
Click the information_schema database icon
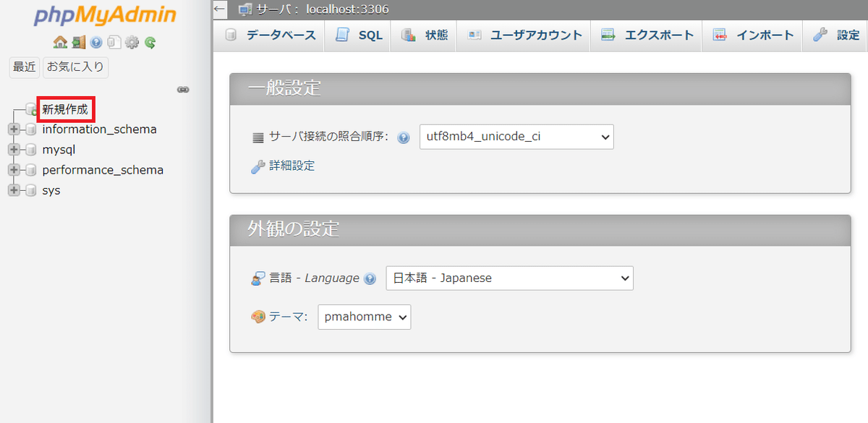30,130
